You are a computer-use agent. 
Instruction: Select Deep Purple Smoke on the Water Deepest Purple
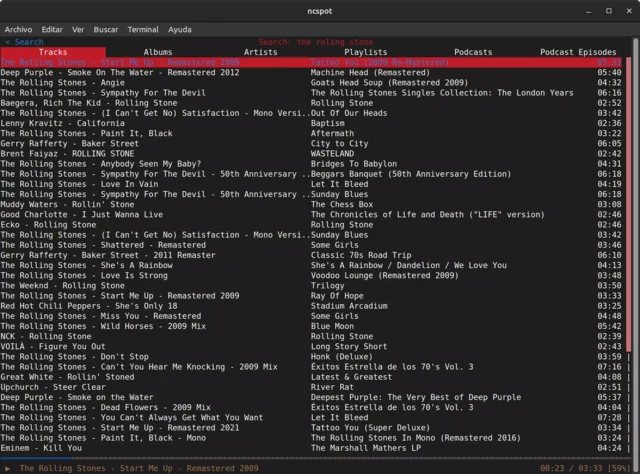(311, 397)
